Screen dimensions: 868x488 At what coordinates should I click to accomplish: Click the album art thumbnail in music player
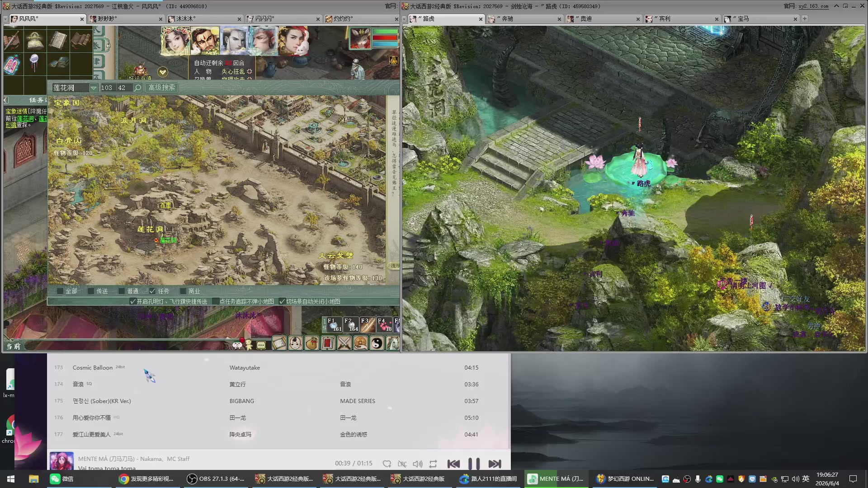pos(61,461)
